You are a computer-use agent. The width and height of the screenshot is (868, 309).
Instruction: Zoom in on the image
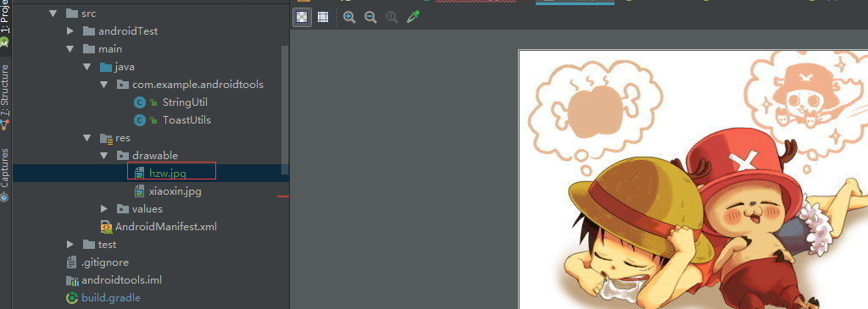pos(349,17)
